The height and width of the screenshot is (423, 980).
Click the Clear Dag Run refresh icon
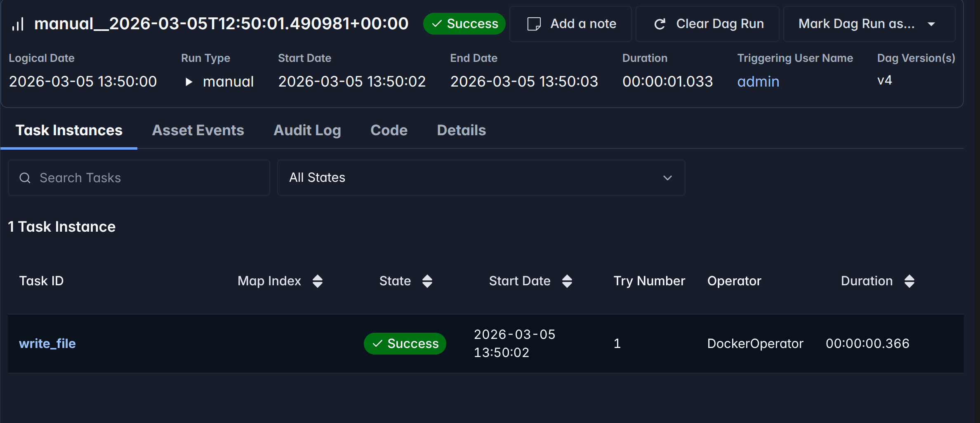(x=660, y=24)
